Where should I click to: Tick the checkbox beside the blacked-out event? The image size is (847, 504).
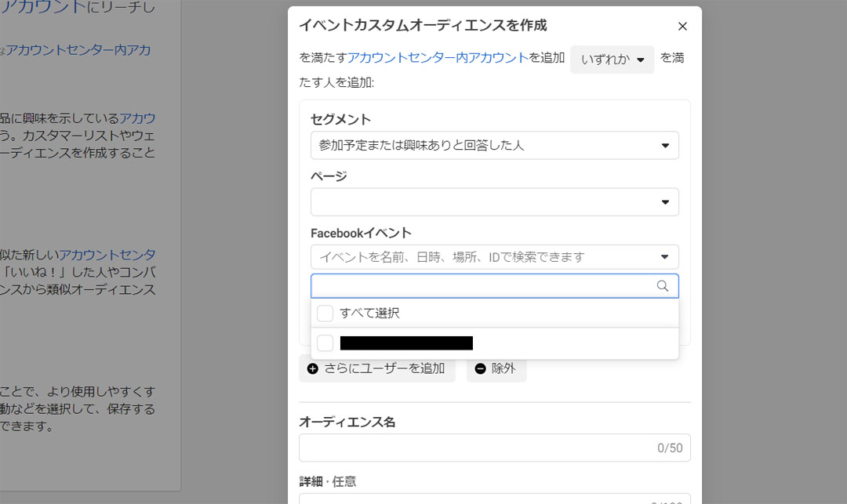(325, 343)
